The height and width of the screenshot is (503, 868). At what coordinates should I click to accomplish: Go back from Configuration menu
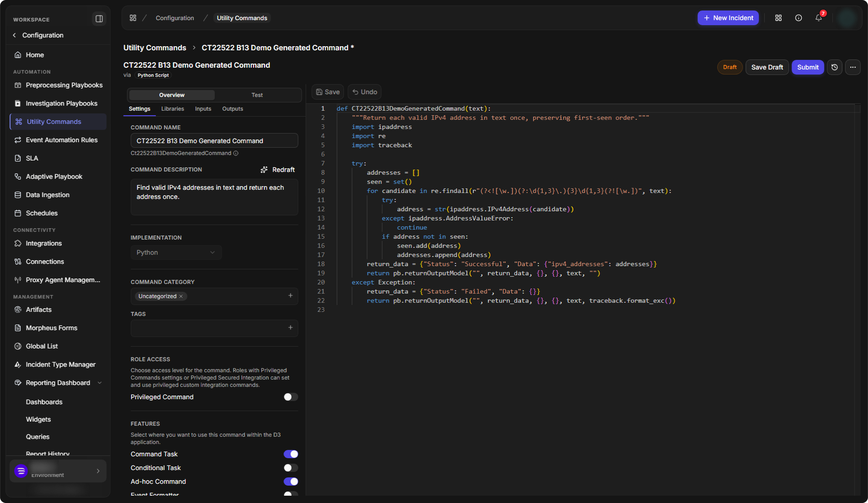tap(15, 35)
